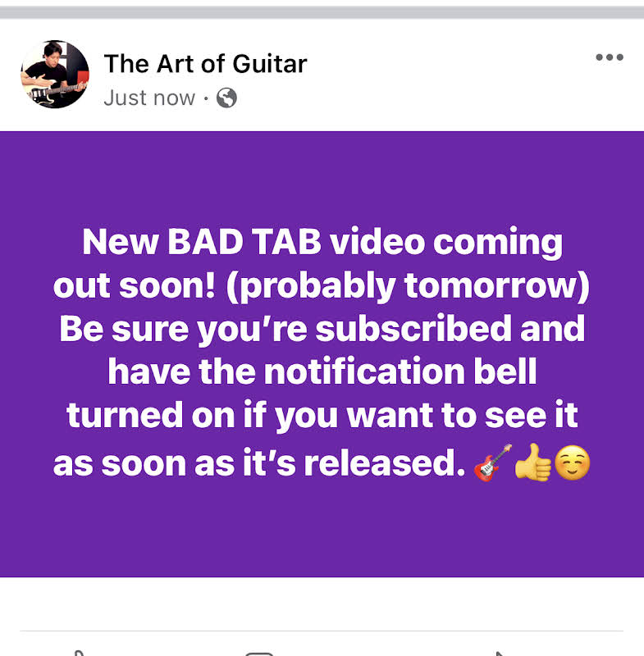
Task: Click the Just now timestamp
Action: click(149, 98)
